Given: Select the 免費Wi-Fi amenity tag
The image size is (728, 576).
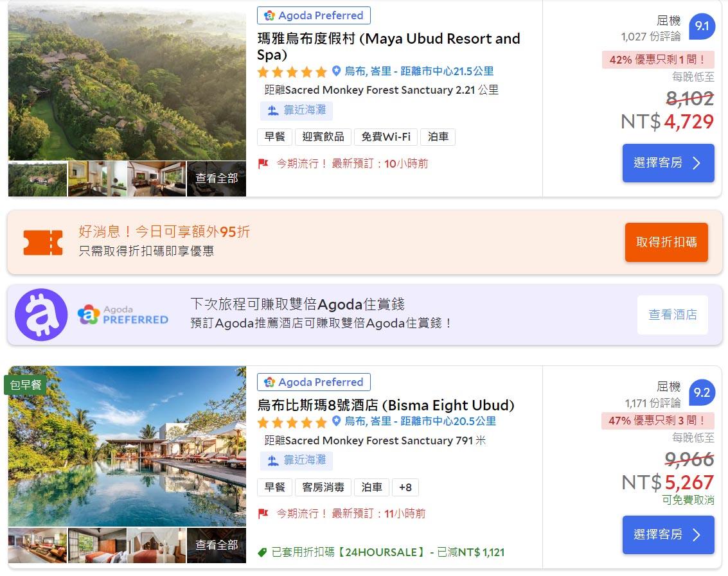Looking at the screenshot, I should pos(386,137).
